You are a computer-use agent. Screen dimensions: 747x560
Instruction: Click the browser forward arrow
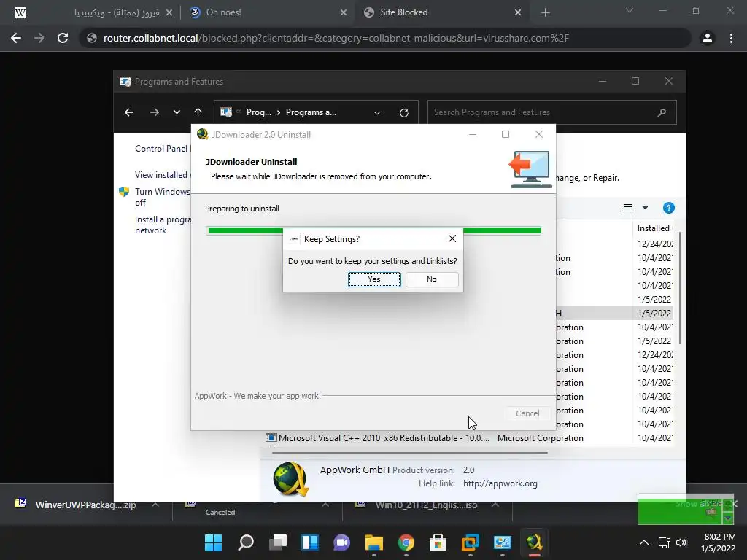pos(39,38)
